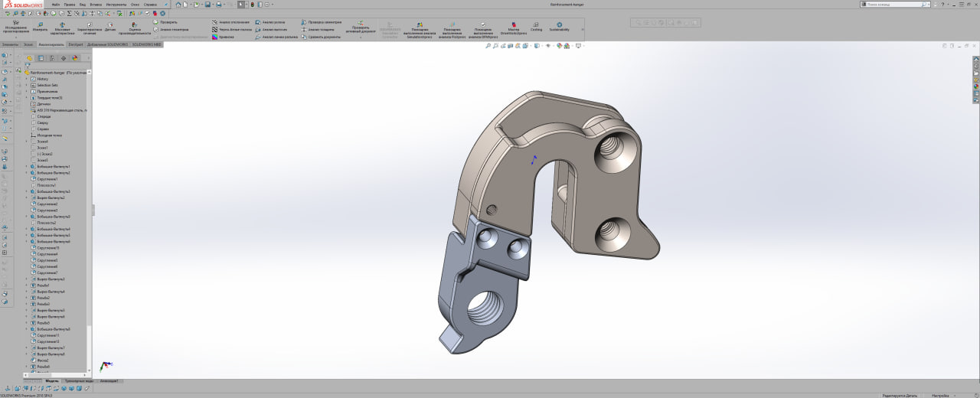Expand the Бобышка-Вытянуть1 feature

point(27,166)
